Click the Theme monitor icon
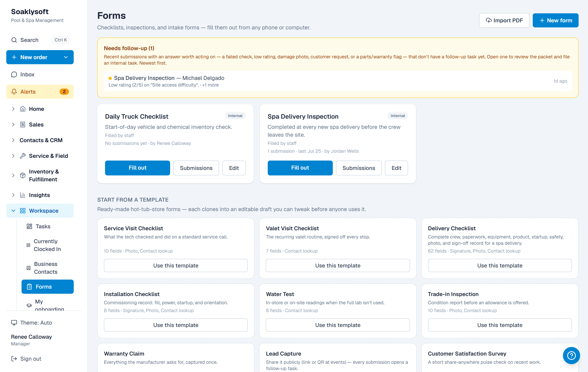Screen dimensions: 588x372 (x=14, y=323)
